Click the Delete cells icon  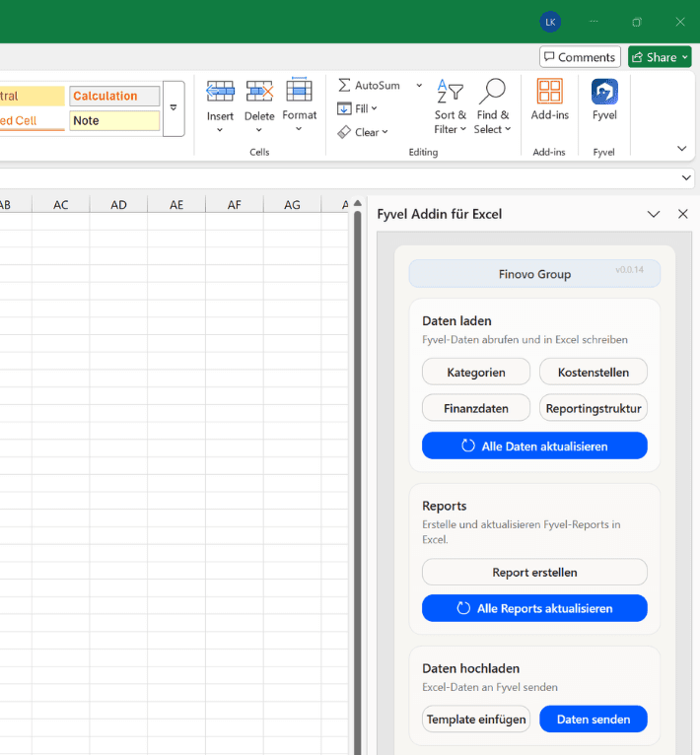259,92
